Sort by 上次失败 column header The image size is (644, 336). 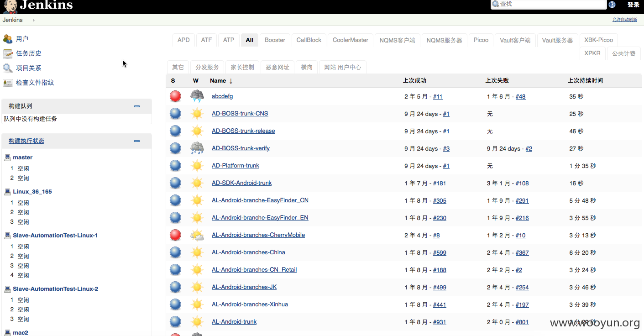(497, 81)
